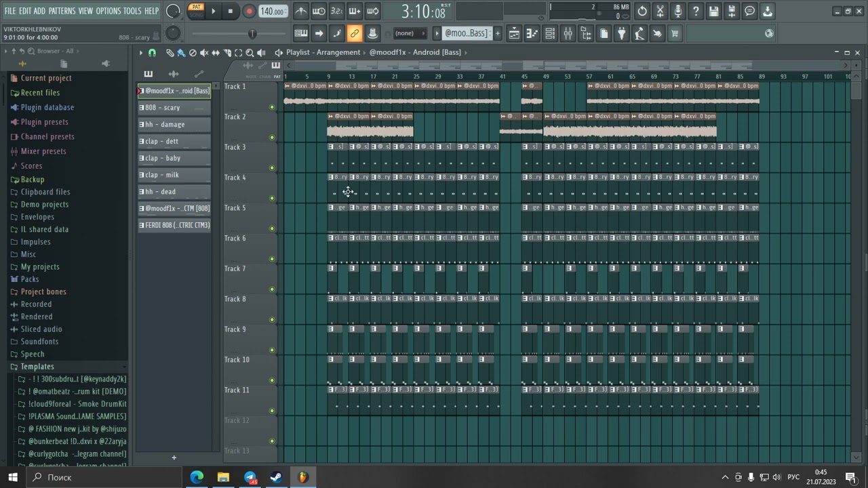
Task: Click the microphone one-click recording icon
Action: [677, 11]
